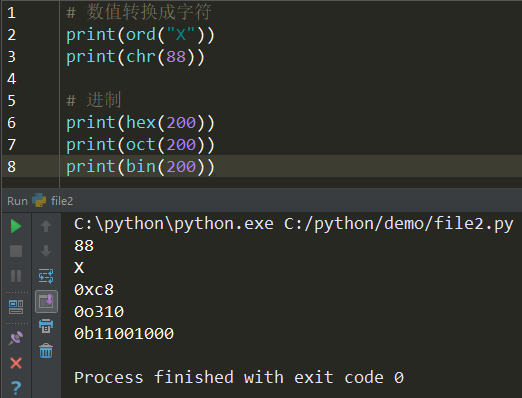This screenshot has height=398, width=522.
Task: Open help with the question mark icon
Action: 16,388
